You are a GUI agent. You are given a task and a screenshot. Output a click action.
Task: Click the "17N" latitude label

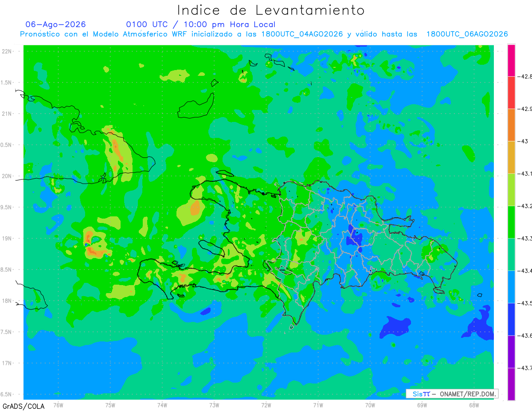[8, 363]
